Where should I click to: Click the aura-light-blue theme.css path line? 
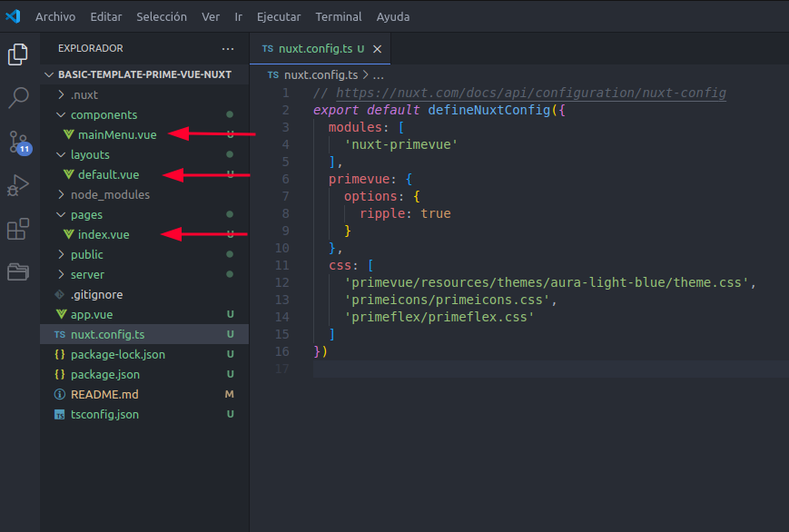coord(549,282)
